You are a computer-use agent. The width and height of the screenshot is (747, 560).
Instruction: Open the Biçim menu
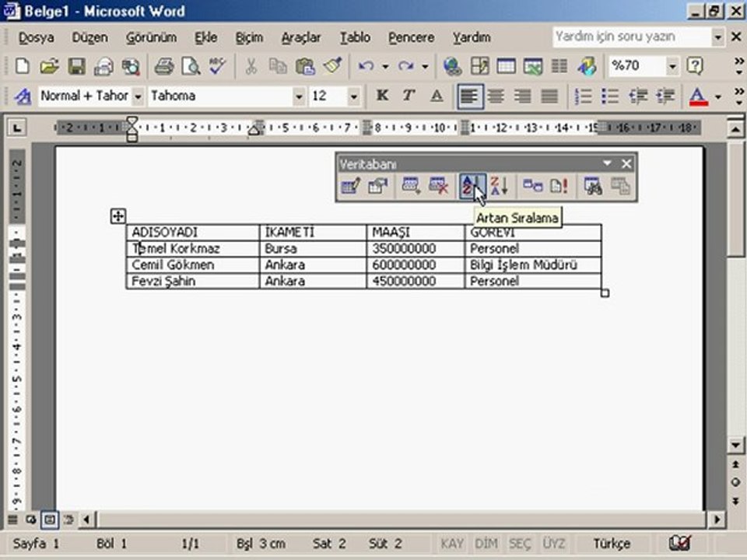249,37
